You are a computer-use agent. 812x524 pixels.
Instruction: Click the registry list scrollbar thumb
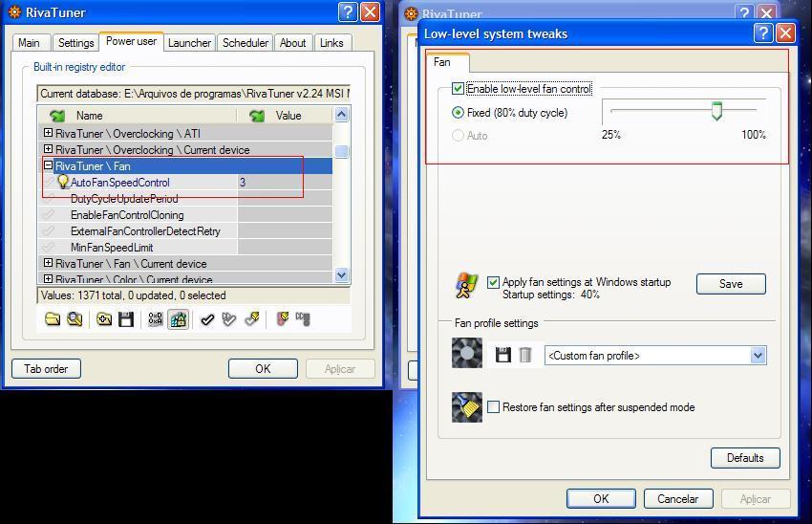click(341, 151)
